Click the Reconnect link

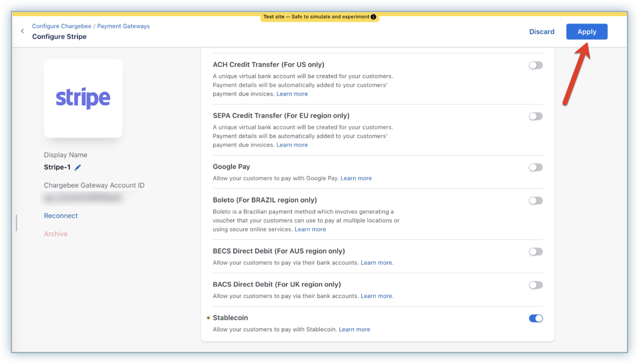point(61,216)
